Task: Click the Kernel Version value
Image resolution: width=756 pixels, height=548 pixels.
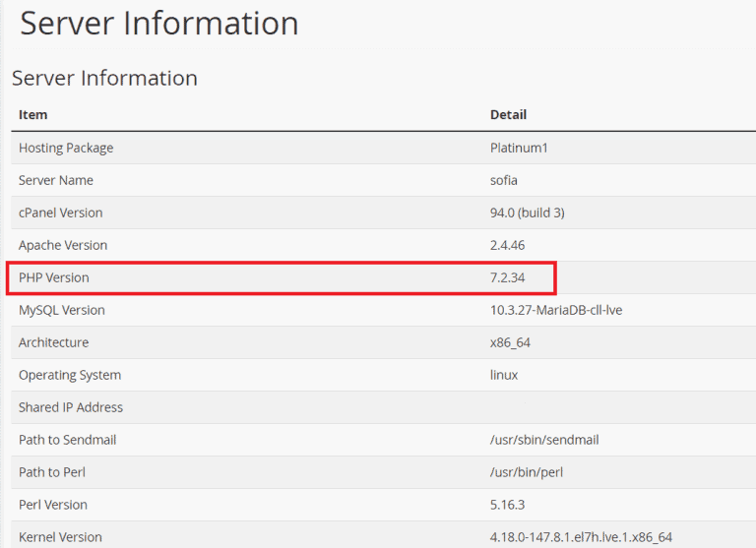Action: click(x=581, y=537)
